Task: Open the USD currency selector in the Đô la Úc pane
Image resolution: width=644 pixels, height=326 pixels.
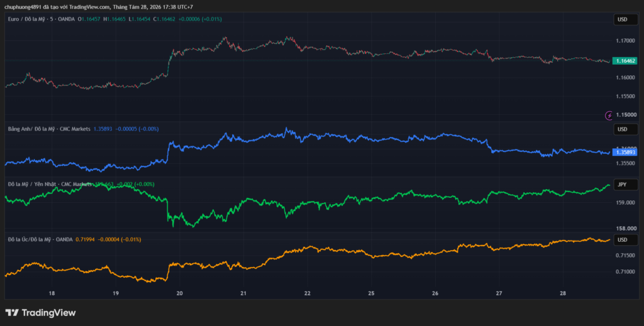Action: coord(626,239)
